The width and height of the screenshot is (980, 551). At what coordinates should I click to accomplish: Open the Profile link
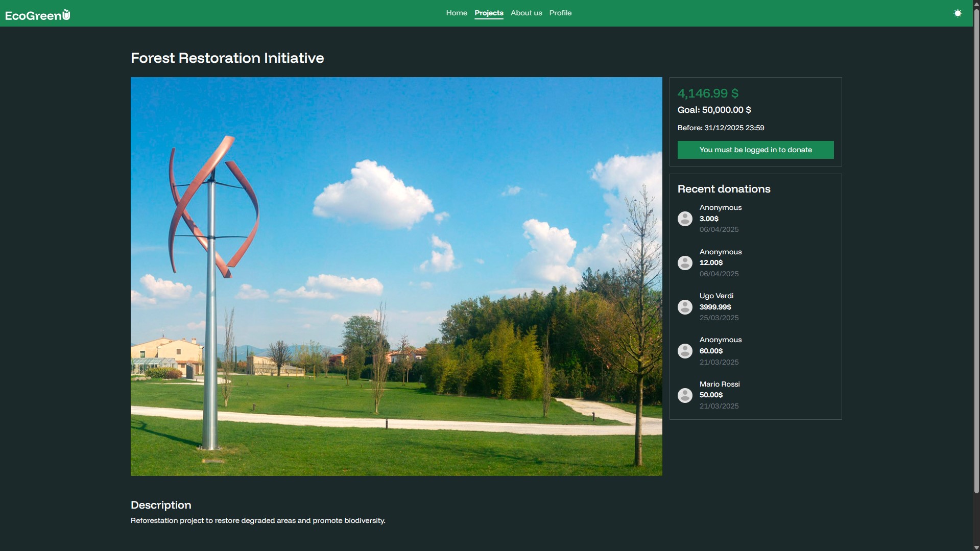coord(560,13)
